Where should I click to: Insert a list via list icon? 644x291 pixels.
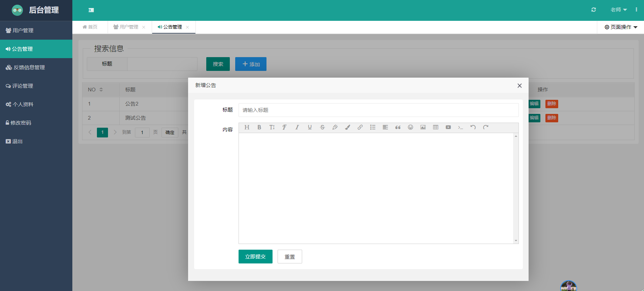point(373,127)
